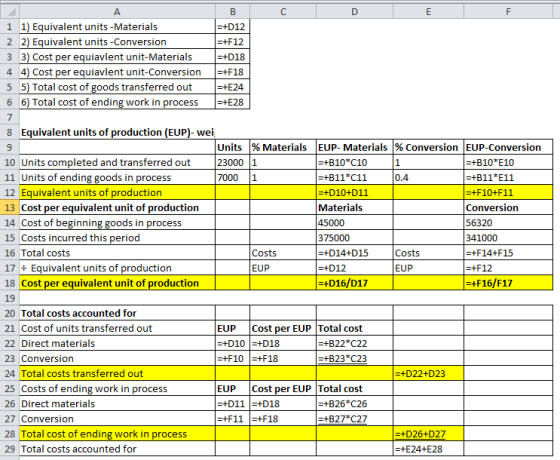Viewport: 560px width, 460px height.
Task: Select row 7 header
Action: (10, 117)
